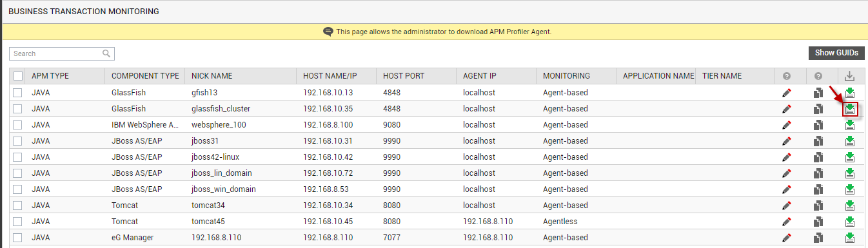Image resolution: width=868 pixels, height=248 pixels.
Task: Sort by the NICK NAME column header
Action: pyautogui.click(x=212, y=76)
